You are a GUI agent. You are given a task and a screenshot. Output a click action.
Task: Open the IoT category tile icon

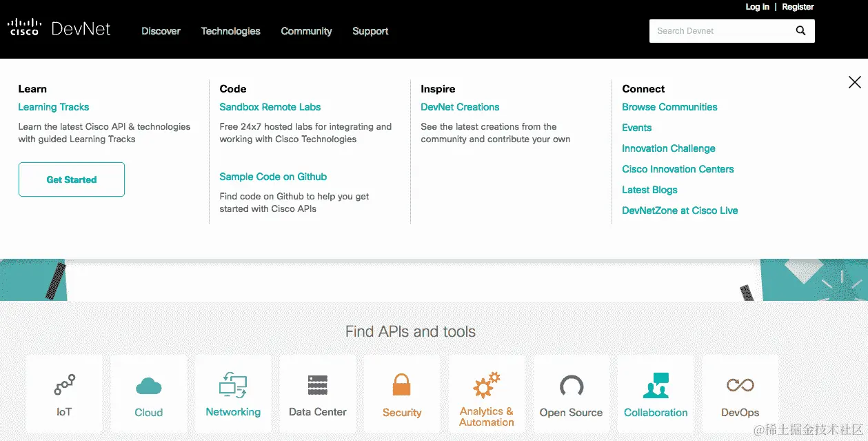coord(64,385)
